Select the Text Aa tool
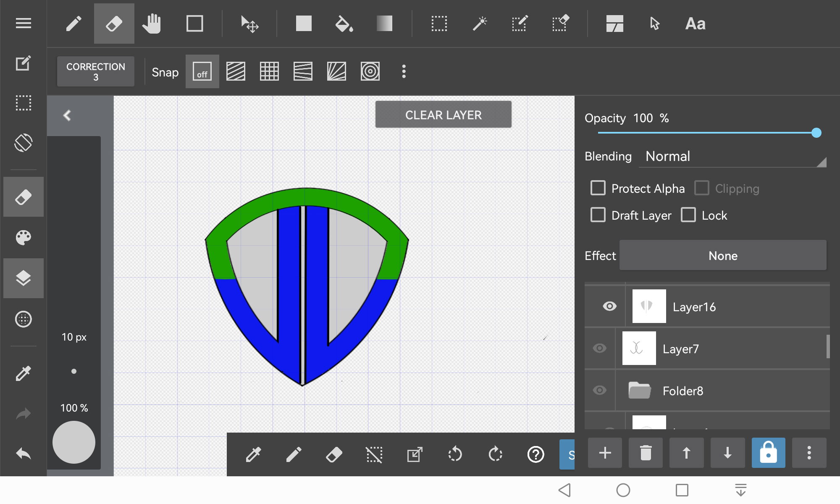840x504 pixels. coord(695,24)
